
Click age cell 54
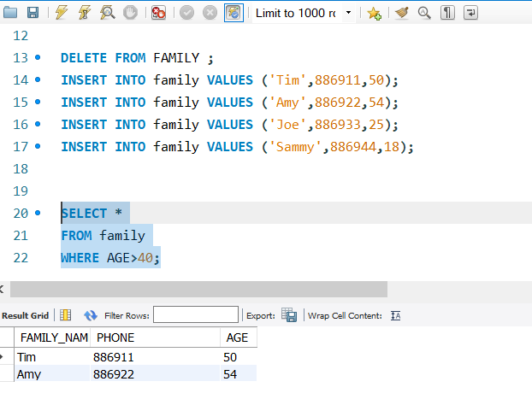tap(239, 374)
